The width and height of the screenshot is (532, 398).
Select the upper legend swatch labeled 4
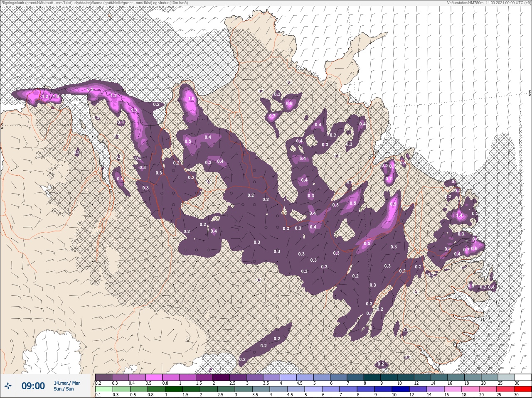(x=288, y=377)
